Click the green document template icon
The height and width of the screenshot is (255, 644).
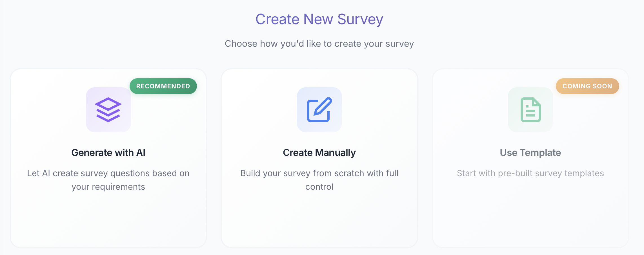point(530,110)
